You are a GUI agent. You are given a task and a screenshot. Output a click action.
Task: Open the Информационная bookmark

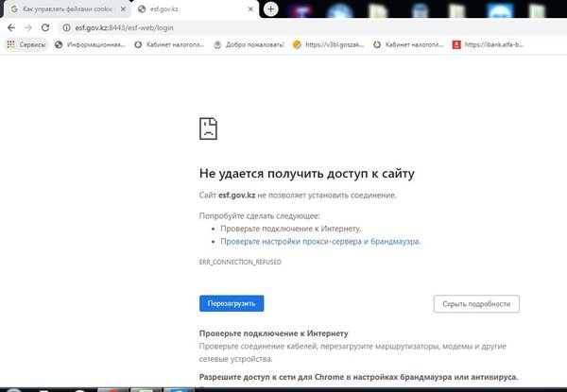(90, 44)
